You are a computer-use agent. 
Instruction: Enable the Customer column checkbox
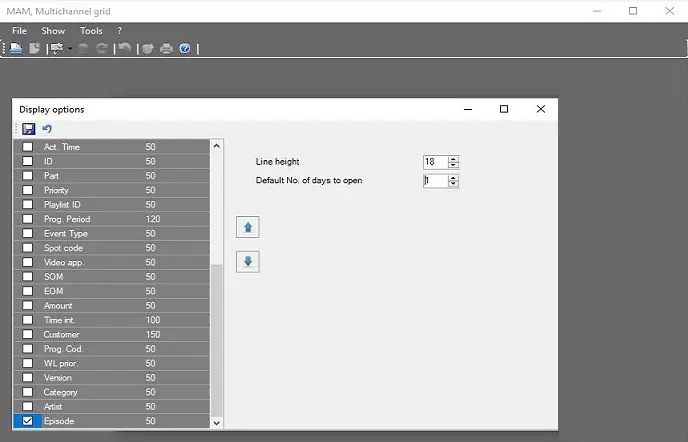(27, 334)
